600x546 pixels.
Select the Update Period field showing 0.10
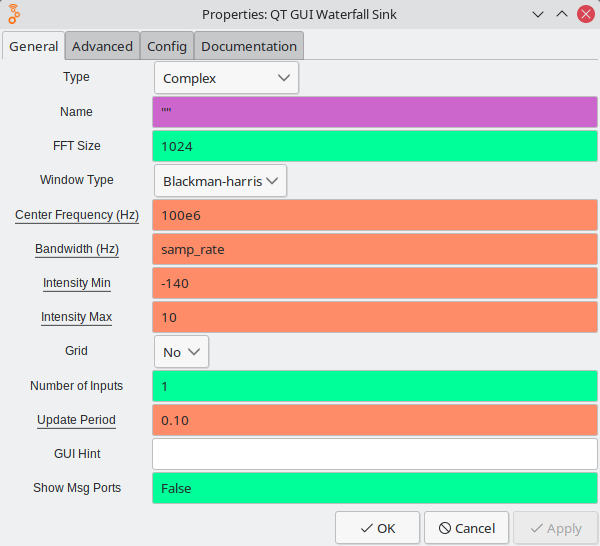coord(374,420)
